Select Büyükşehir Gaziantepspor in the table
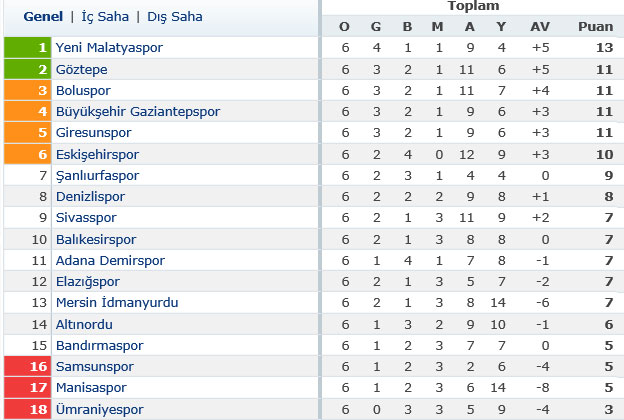The width and height of the screenshot is (624, 420). pyautogui.click(x=138, y=112)
